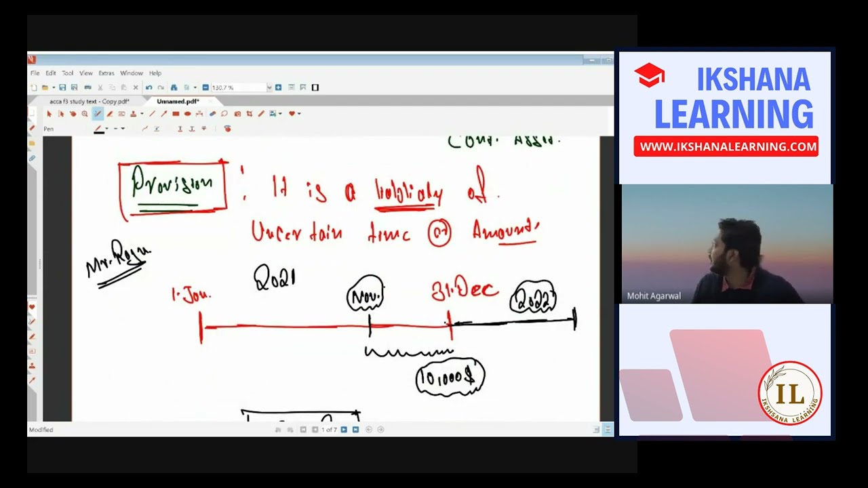
Task: Open the Edit menu
Action: 51,73
